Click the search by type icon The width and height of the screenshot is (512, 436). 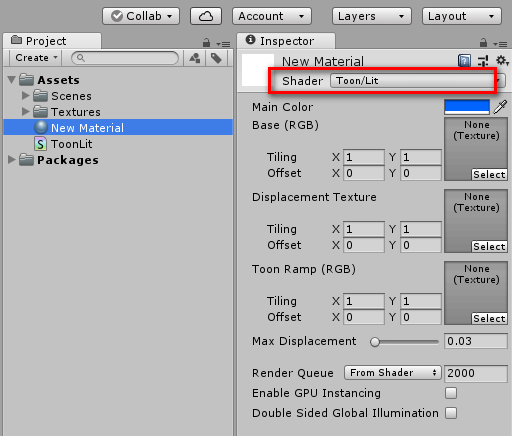pyautogui.click(x=195, y=58)
